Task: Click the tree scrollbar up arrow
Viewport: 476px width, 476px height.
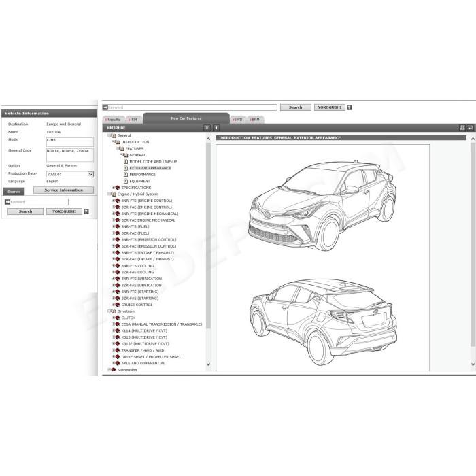Action: pos(208,139)
